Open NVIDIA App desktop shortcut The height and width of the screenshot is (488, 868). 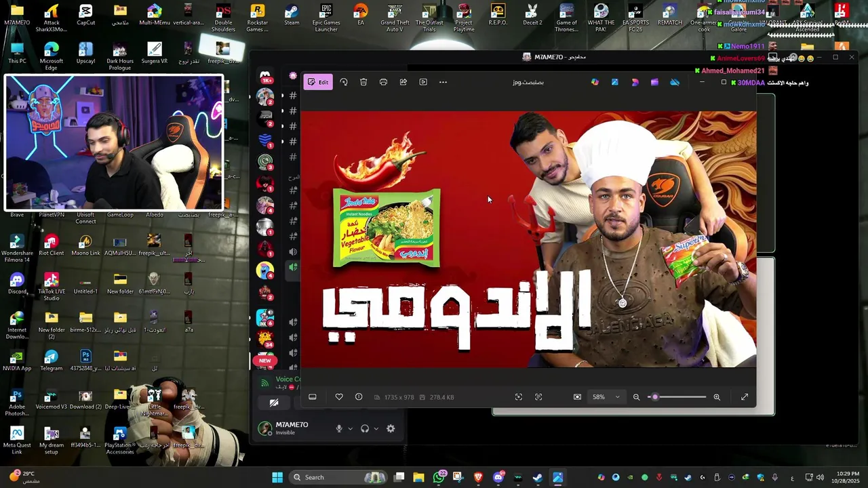[x=17, y=361]
